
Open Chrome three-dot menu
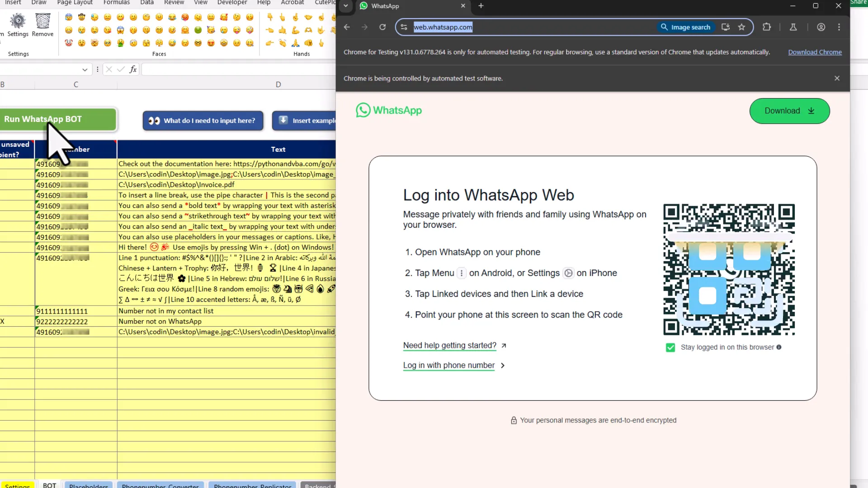pos(839,27)
